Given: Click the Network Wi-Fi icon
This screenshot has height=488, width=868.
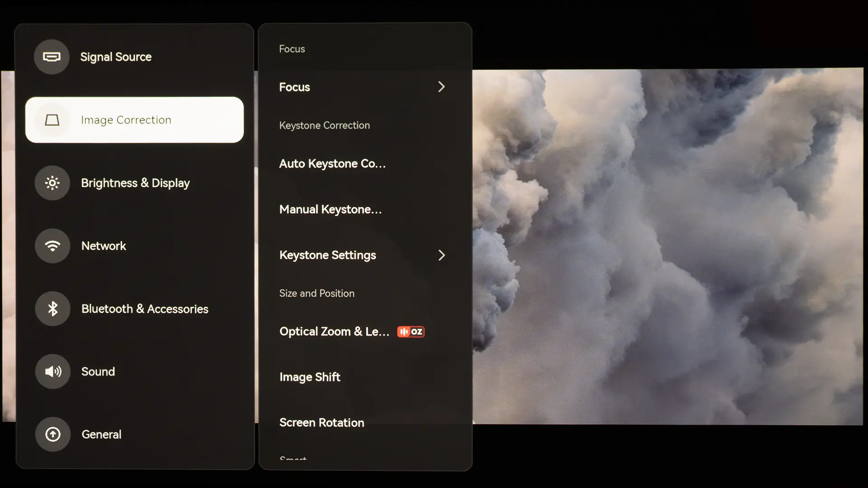Looking at the screenshot, I should coord(52,246).
